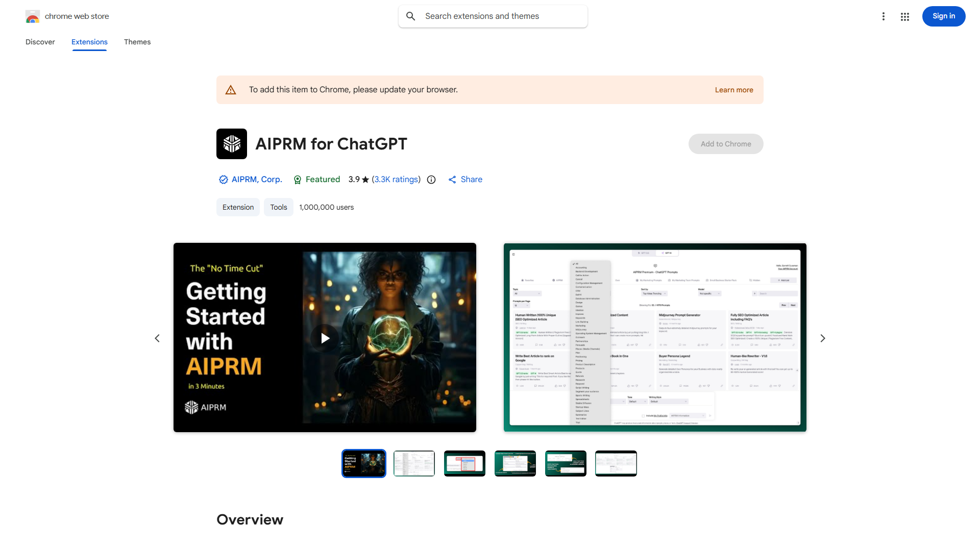Click the Sign in button

click(943, 16)
